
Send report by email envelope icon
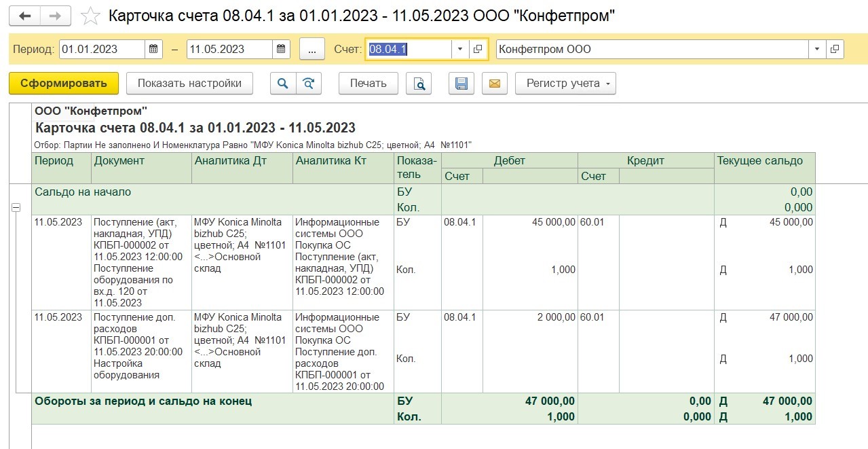pyautogui.click(x=495, y=84)
